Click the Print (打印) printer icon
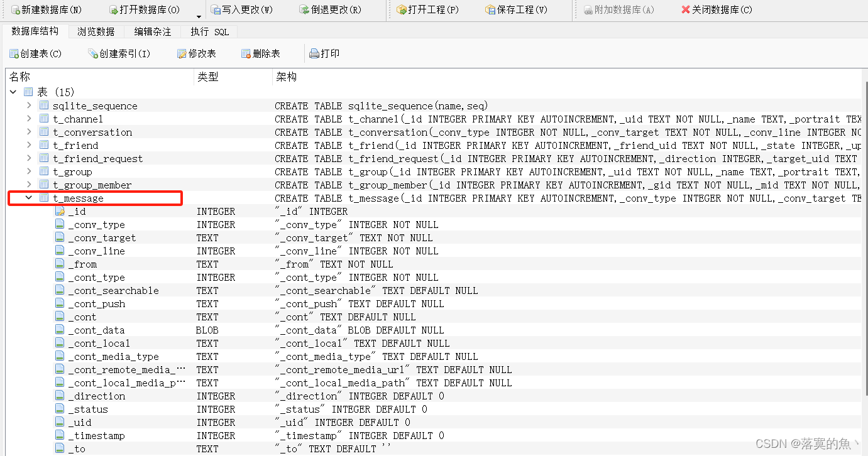Viewport: 868px width, 456px height. [314, 54]
